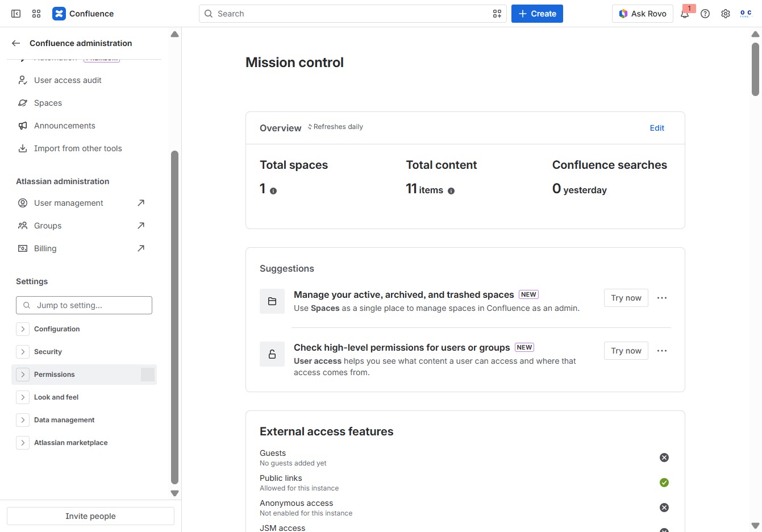Viewport: 762px width, 532px height.
Task: Open notifications bell icon
Action: click(x=685, y=14)
